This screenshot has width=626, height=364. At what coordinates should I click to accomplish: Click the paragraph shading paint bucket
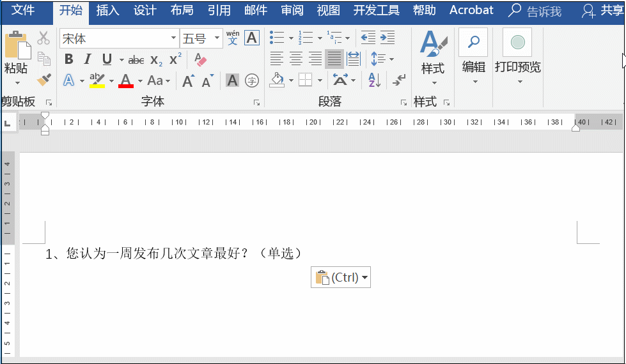coord(277,80)
